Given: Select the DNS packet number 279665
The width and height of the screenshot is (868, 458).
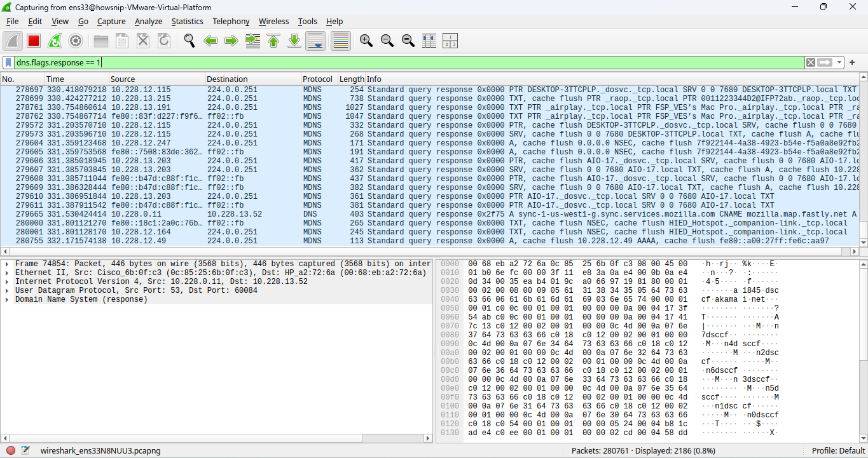Looking at the screenshot, I should (x=429, y=214).
